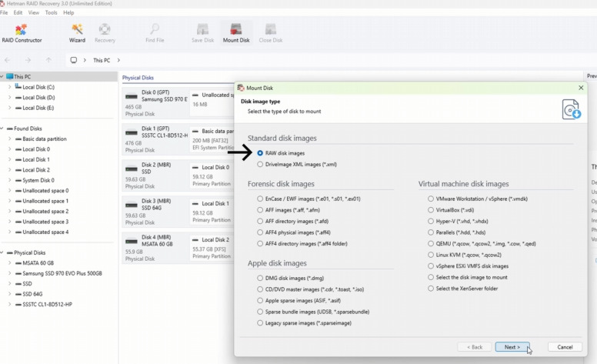Click This PC in the address path
The height and width of the screenshot is (364, 597).
(x=102, y=60)
